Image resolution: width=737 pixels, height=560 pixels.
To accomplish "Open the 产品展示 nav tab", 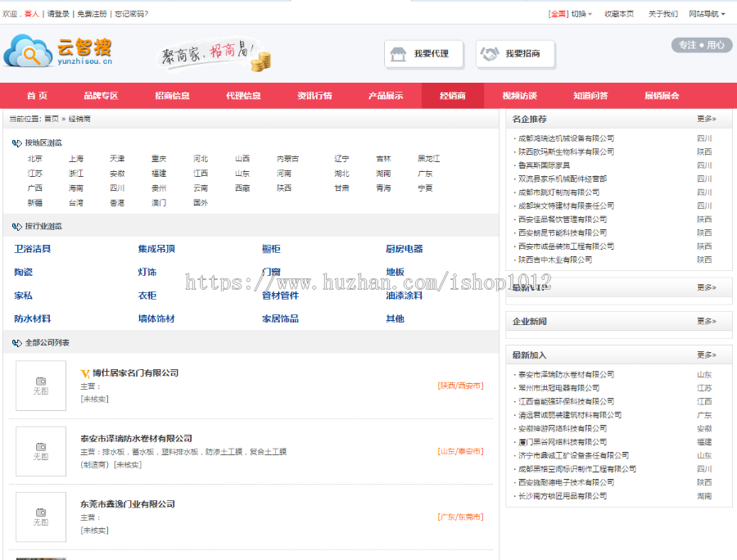I will pos(386,96).
